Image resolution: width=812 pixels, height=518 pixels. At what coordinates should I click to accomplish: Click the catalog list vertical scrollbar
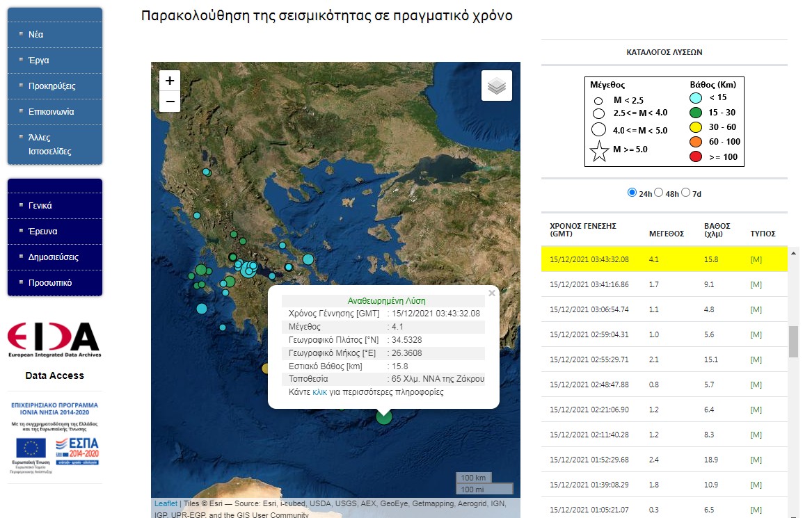tap(793, 341)
